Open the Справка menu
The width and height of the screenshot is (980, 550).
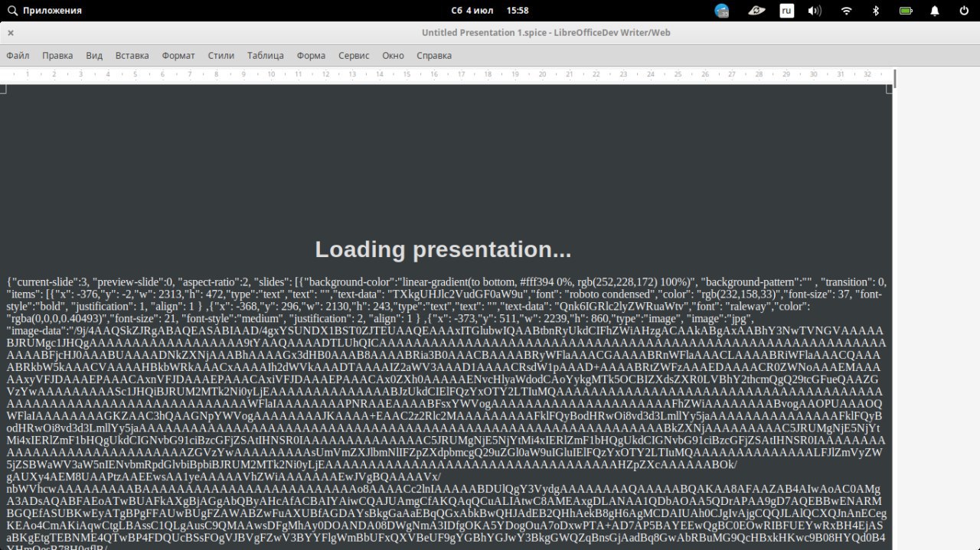point(434,56)
